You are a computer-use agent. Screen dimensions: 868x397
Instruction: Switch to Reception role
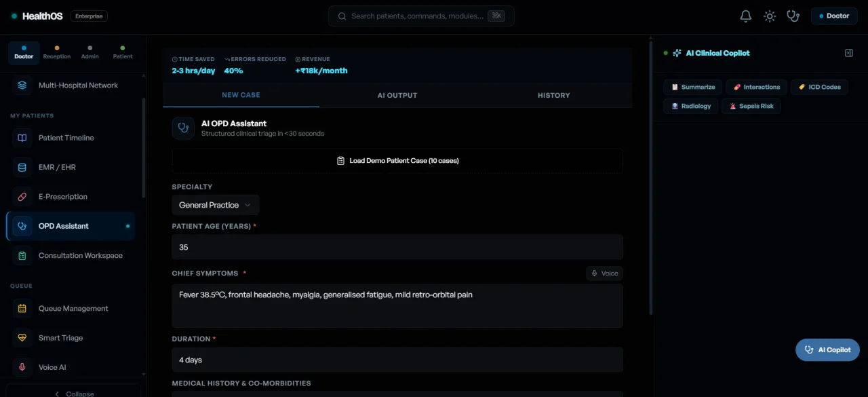pyautogui.click(x=57, y=53)
